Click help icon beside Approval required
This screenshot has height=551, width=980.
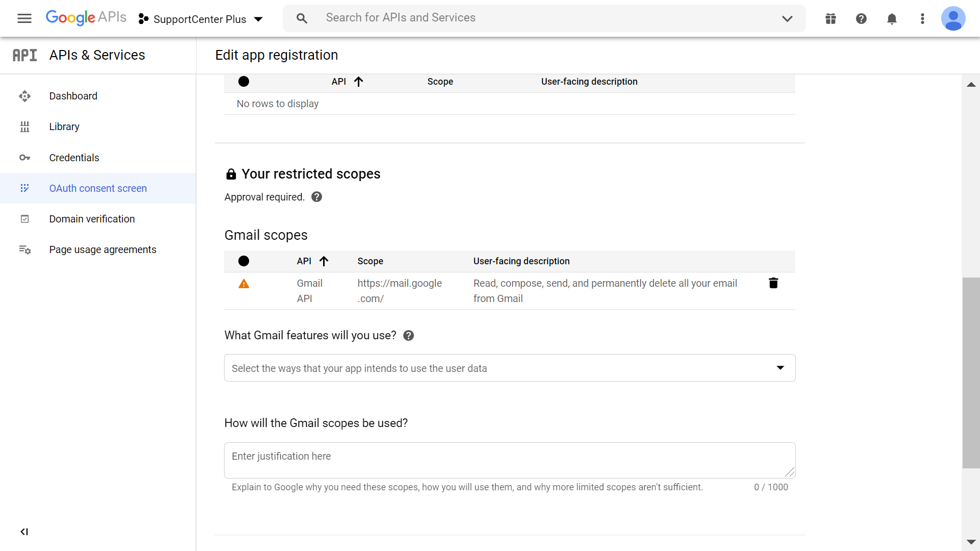[316, 197]
